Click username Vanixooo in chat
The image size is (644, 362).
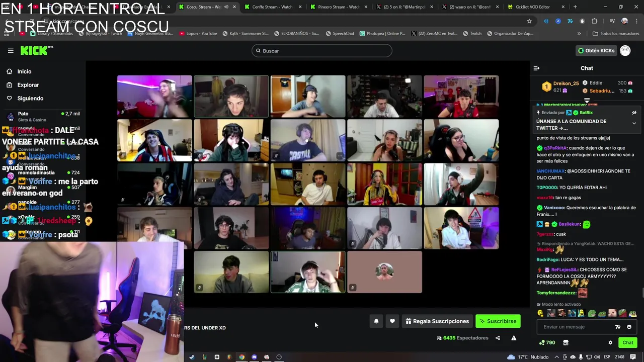[554, 208]
